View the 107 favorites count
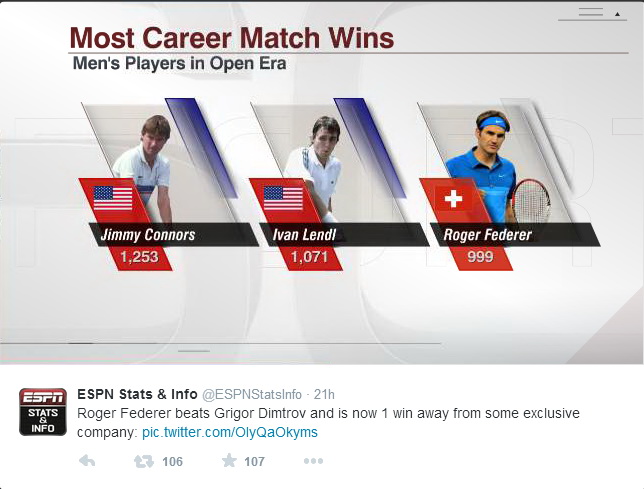 point(254,461)
